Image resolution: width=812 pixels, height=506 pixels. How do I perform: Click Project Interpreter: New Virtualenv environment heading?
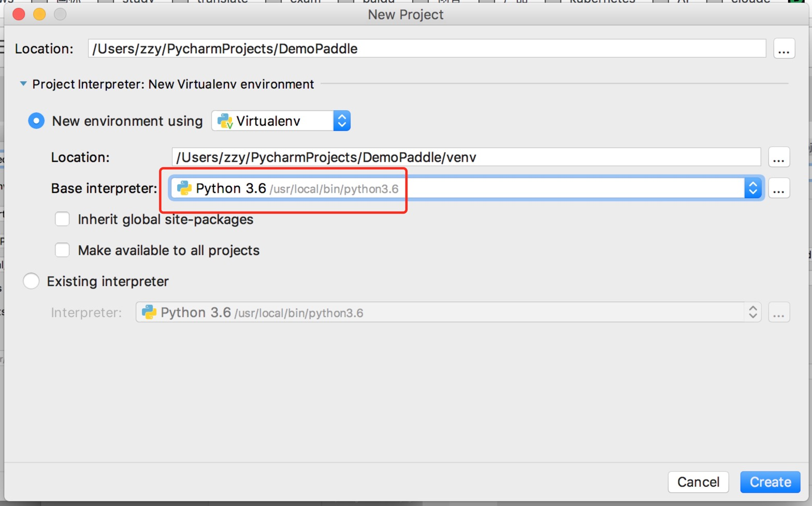click(173, 84)
